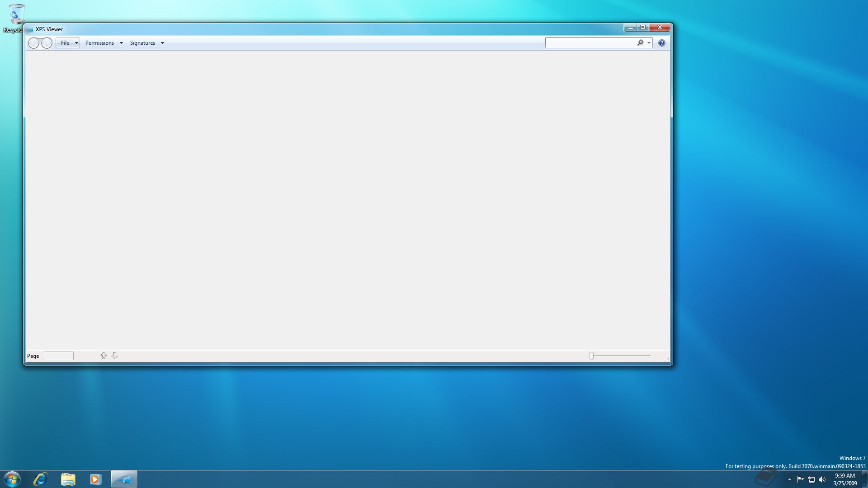Launch Windows Media Player from taskbar
The width and height of the screenshot is (868, 488).
95,479
